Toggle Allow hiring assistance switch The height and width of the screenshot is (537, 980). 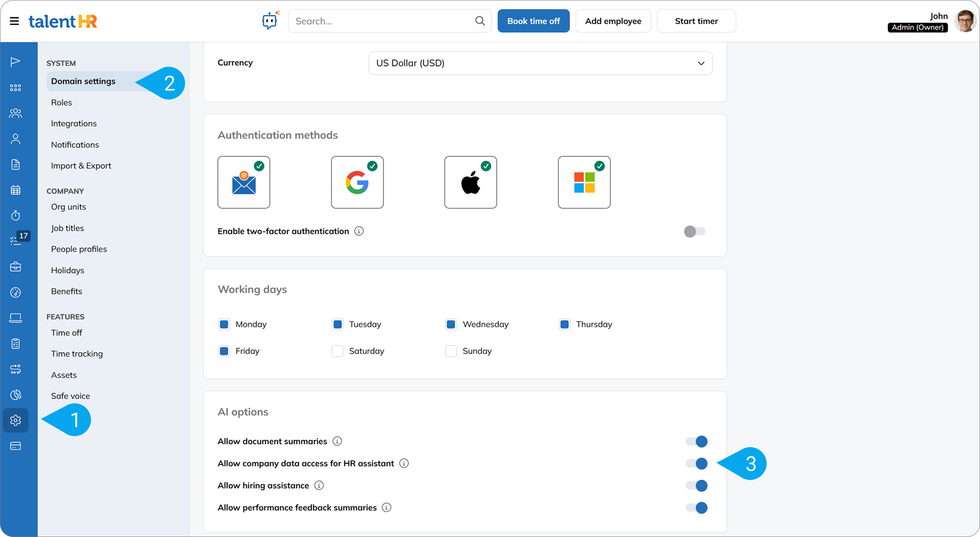696,486
